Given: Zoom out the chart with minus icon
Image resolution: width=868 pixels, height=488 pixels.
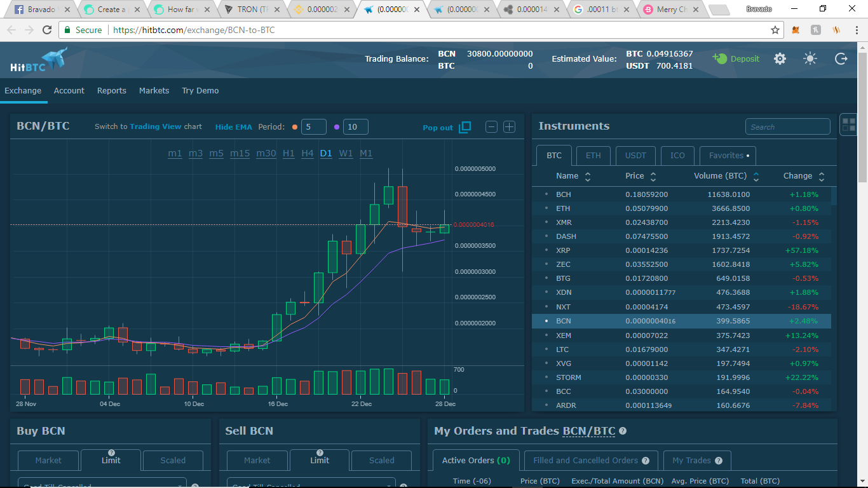Looking at the screenshot, I should tap(491, 127).
